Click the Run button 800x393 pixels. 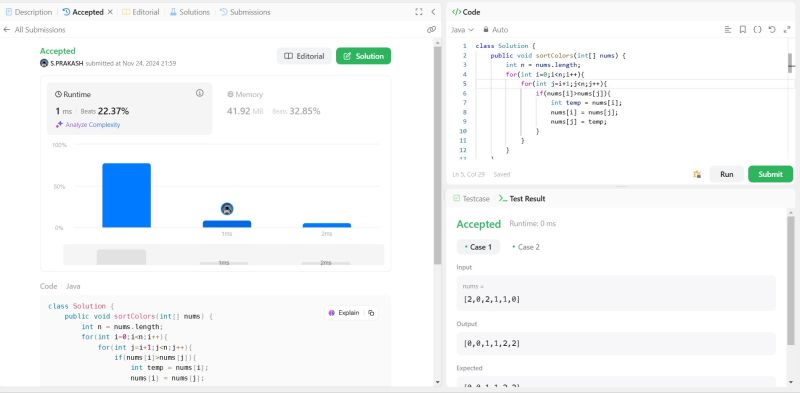(x=727, y=174)
